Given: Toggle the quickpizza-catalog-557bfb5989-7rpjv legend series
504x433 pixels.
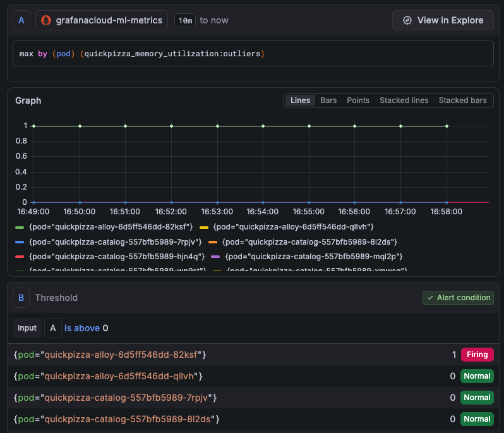Looking at the screenshot, I should (x=116, y=242).
